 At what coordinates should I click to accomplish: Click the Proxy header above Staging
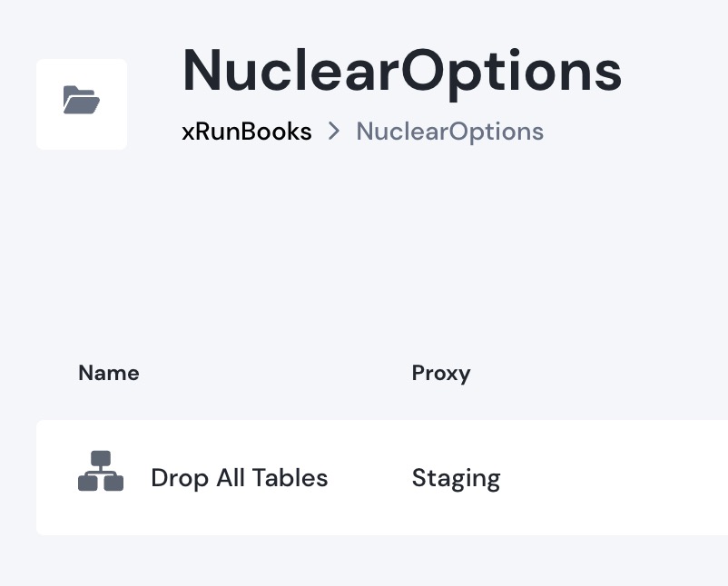click(440, 373)
